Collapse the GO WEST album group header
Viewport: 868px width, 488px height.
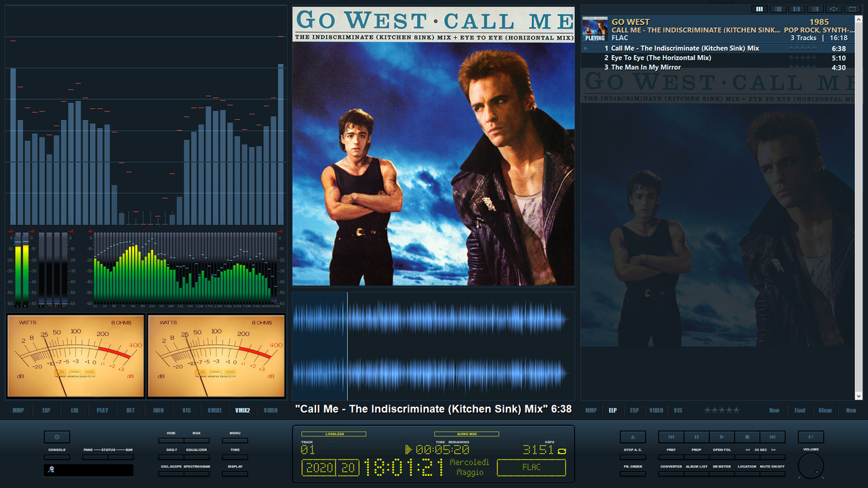coord(719,30)
